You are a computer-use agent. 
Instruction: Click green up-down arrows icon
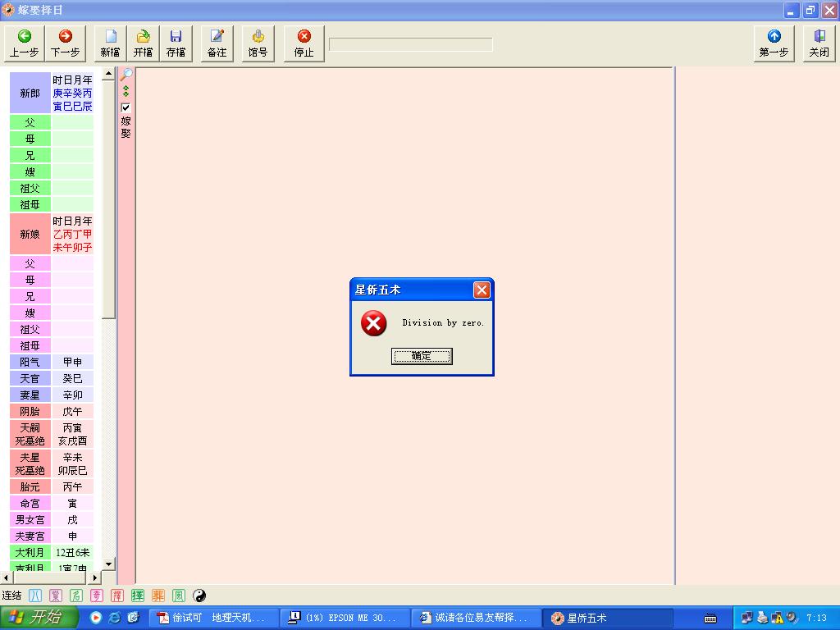126,91
